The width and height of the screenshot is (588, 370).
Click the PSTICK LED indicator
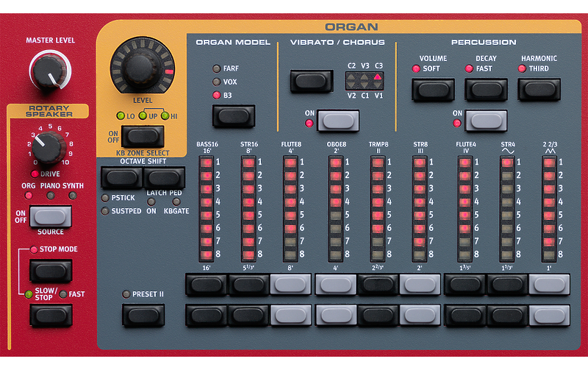point(105,198)
